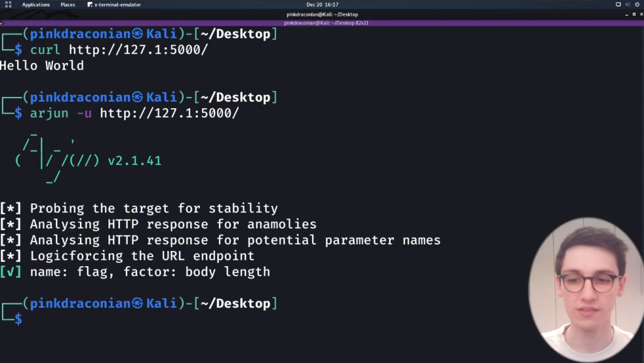Minimize the terminal window
644x363 pixels.
(x=626, y=14)
